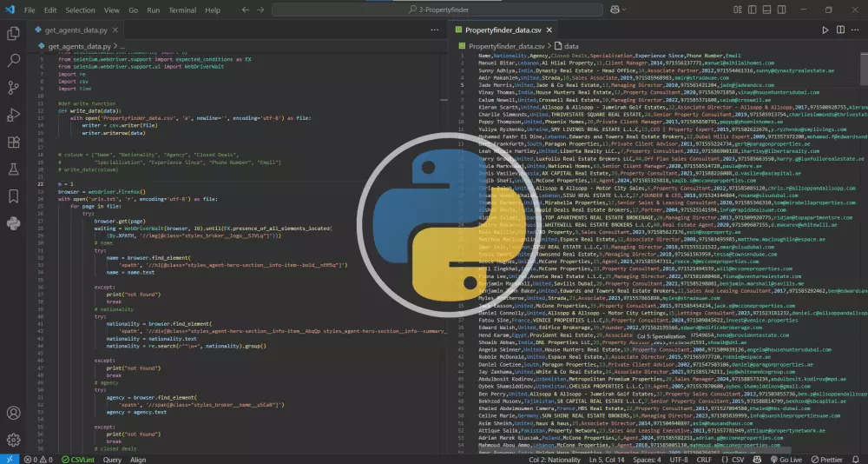Run CSVLint from the status bar
Screen dimensions: 868x464
pos(78,460)
